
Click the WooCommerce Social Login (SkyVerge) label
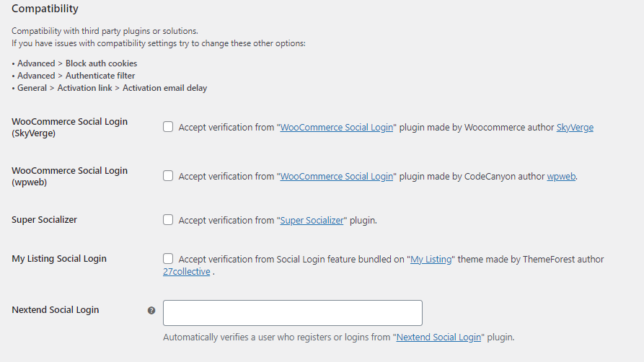69,128
